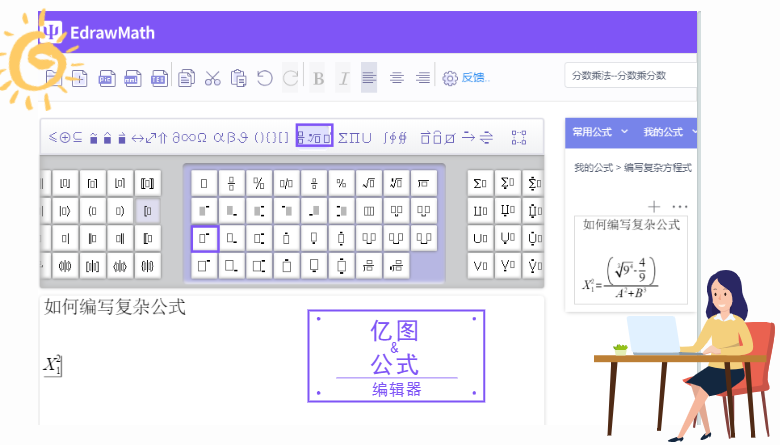This screenshot has height=445, width=780.
Task: Insert coproduct ∐ template
Action: coord(480,211)
